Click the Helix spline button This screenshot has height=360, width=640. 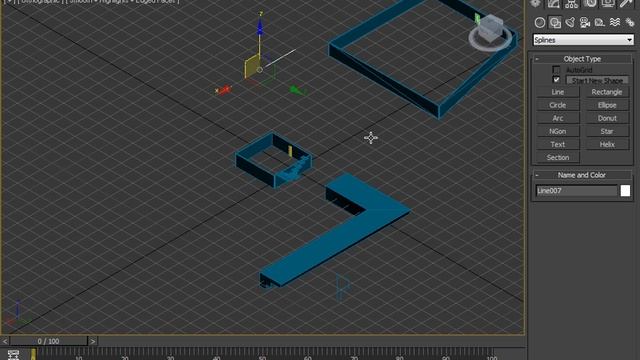607,144
